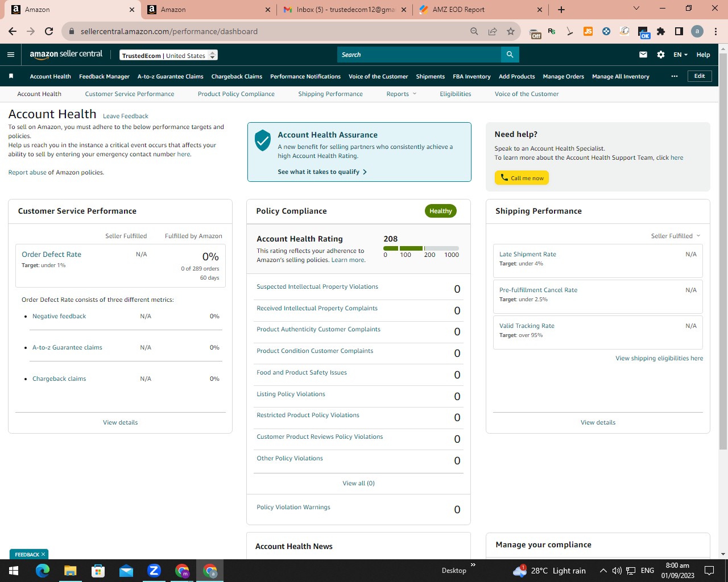
Task: Open the Chrome tab search dropdown
Action: click(x=636, y=9)
